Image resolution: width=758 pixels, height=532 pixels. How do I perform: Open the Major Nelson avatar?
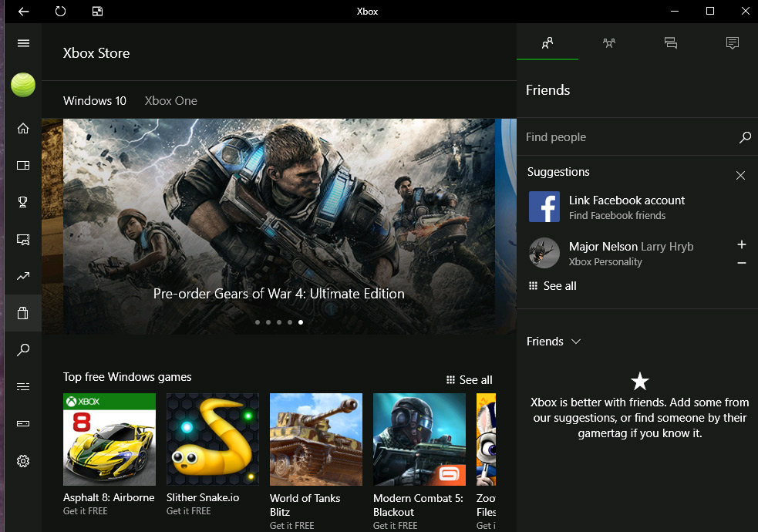click(544, 253)
